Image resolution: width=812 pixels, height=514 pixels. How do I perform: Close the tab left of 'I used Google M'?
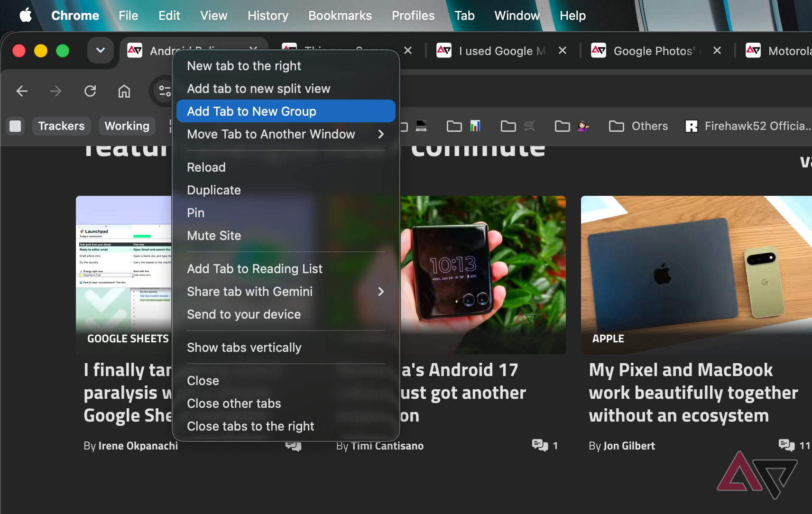(408, 50)
